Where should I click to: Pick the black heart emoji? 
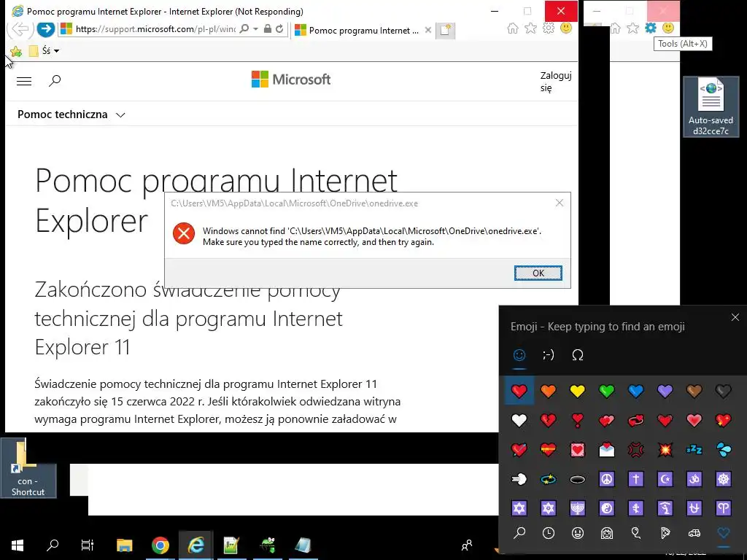(x=723, y=391)
